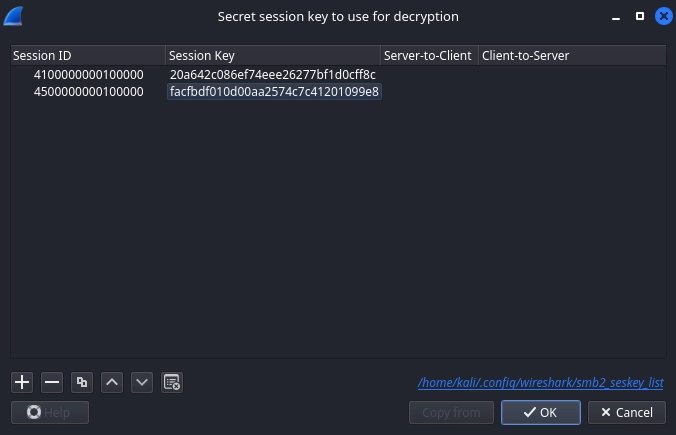Move the selected entry up with the arrow
676x435 pixels.
click(x=112, y=382)
